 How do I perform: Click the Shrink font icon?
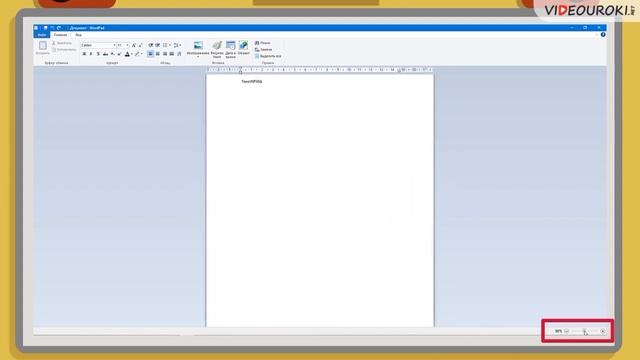[140, 45]
